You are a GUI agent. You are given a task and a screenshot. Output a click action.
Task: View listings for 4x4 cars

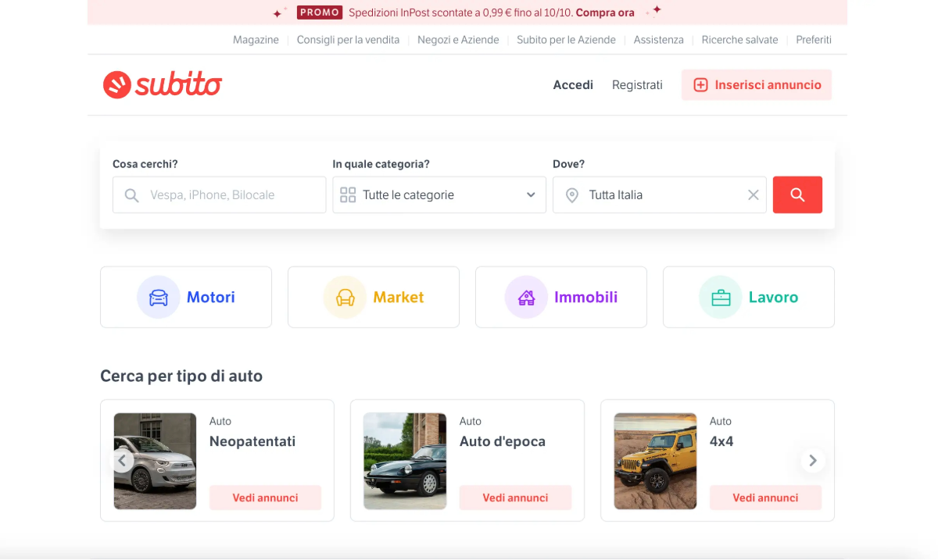click(765, 498)
